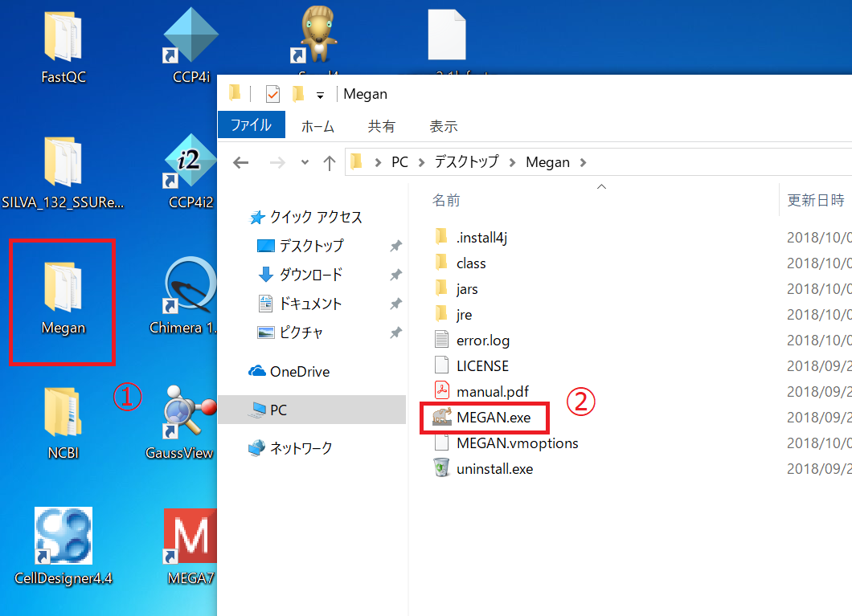The image size is (852, 616).
Task: Select the LICENSE file
Action: [471, 365]
